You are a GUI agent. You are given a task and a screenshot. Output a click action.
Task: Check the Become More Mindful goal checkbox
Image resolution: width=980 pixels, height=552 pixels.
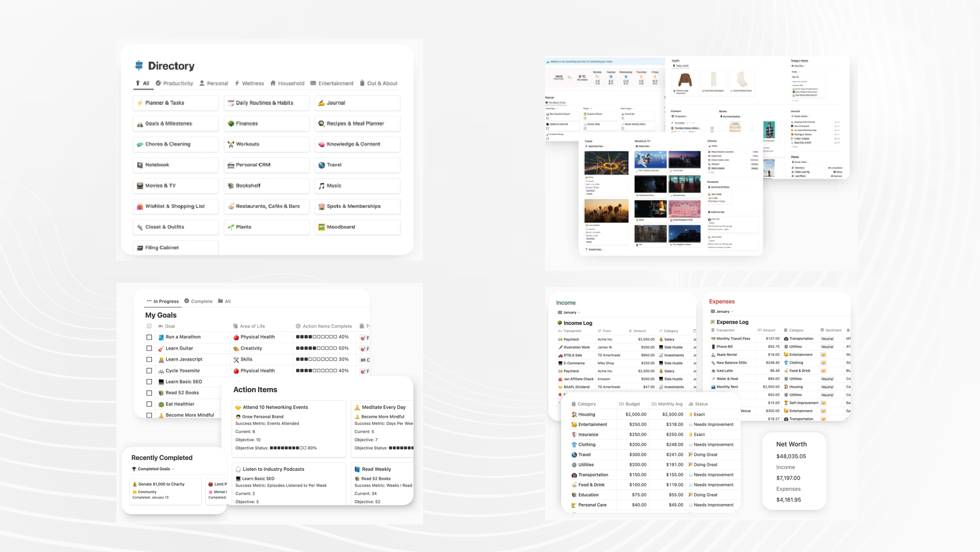149,415
